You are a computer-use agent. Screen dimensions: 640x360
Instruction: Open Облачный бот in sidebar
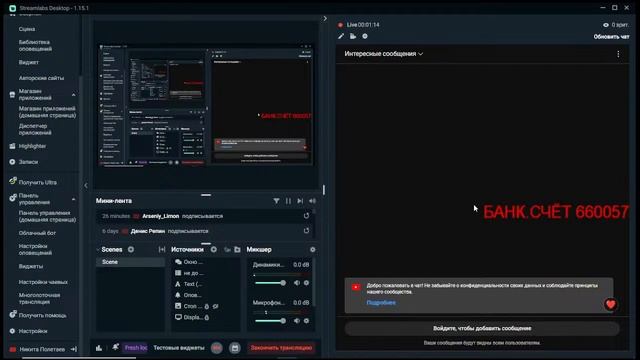coord(37,233)
